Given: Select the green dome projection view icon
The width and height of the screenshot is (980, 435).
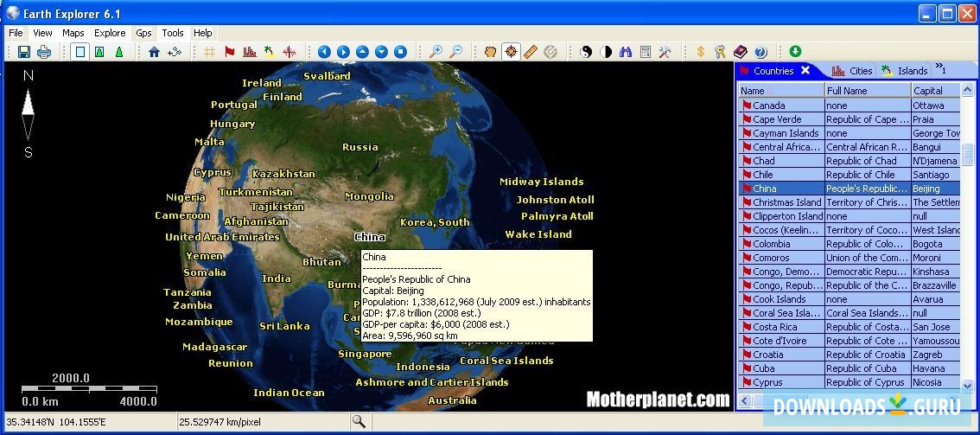Looking at the screenshot, I should click(x=99, y=52).
